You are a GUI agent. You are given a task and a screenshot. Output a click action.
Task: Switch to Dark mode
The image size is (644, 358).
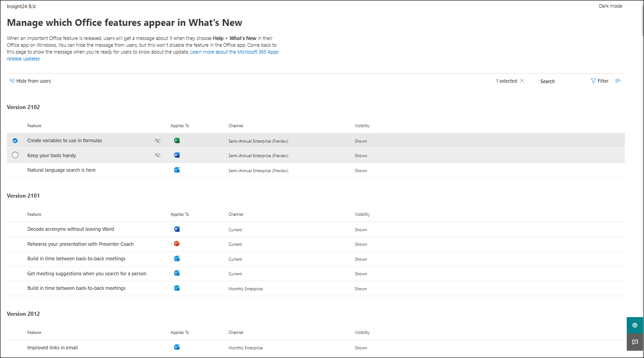[x=610, y=6]
